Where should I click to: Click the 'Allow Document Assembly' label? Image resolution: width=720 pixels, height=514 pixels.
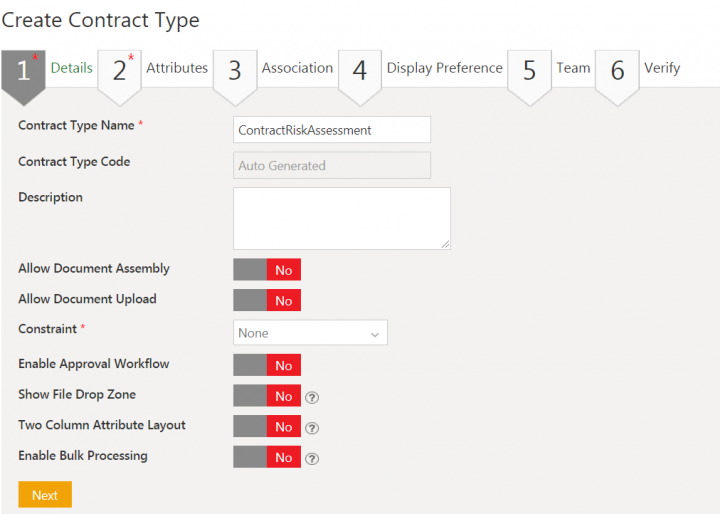94,268
